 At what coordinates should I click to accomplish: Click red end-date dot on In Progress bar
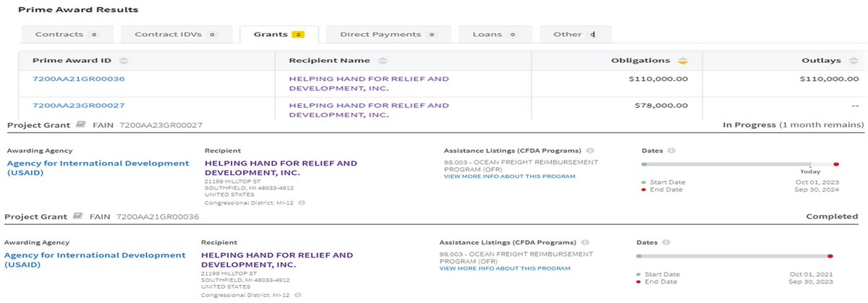[x=836, y=164]
